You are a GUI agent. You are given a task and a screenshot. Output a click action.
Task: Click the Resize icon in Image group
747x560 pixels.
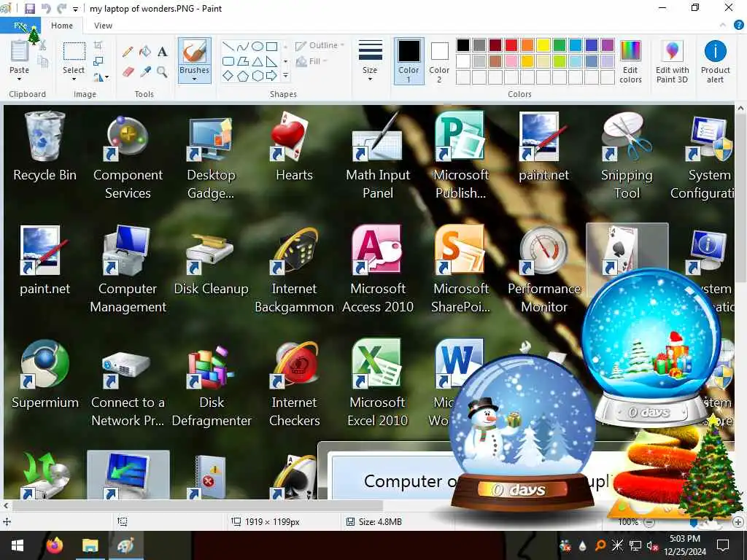pyautogui.click(x=98, y=61)
